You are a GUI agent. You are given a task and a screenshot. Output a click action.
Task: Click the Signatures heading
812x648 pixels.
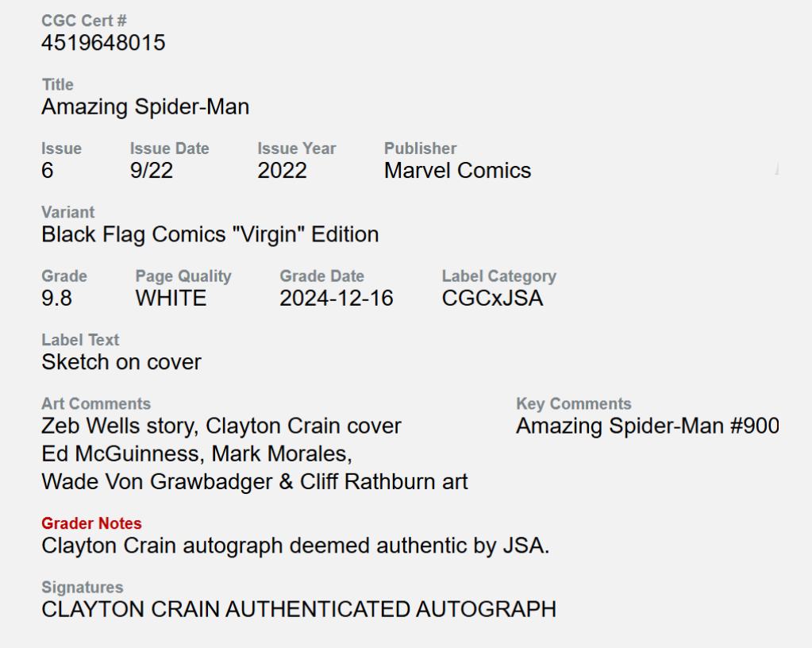point(83,588)
